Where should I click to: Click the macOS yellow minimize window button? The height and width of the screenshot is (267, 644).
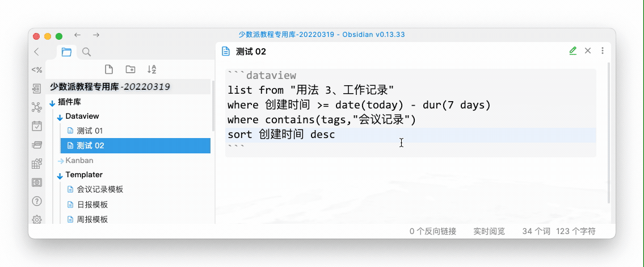tap(48, 36)
